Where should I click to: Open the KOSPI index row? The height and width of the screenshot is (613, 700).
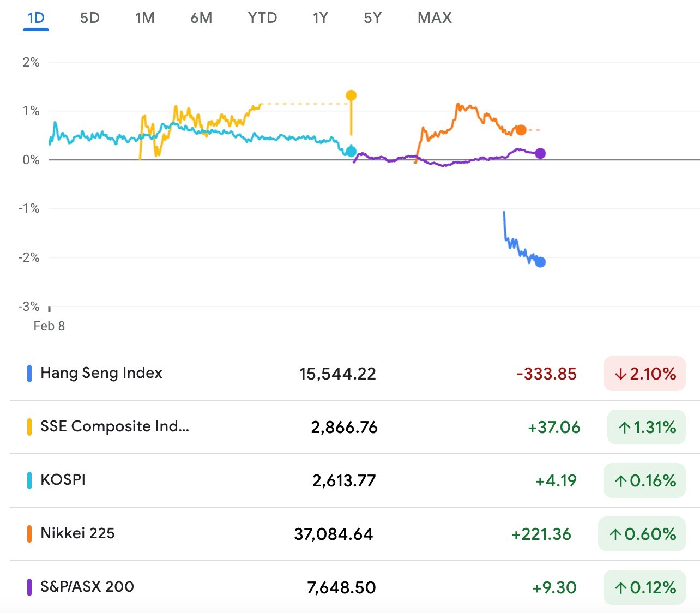coord(354,480)
